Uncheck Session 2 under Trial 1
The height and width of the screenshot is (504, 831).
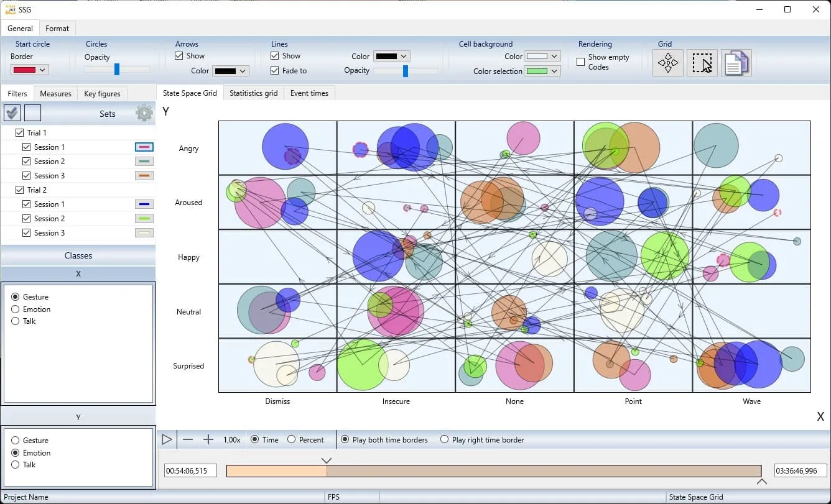click(26, 161)
